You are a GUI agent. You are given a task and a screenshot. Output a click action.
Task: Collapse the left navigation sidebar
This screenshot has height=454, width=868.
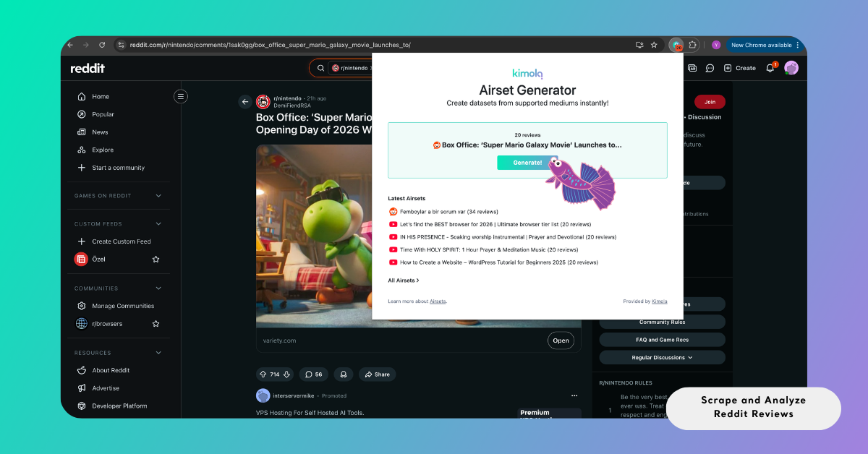(181, 96)
